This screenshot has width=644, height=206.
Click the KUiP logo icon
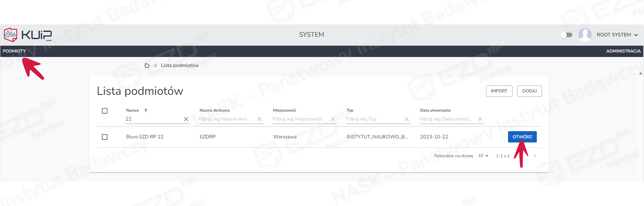point(11,35)
